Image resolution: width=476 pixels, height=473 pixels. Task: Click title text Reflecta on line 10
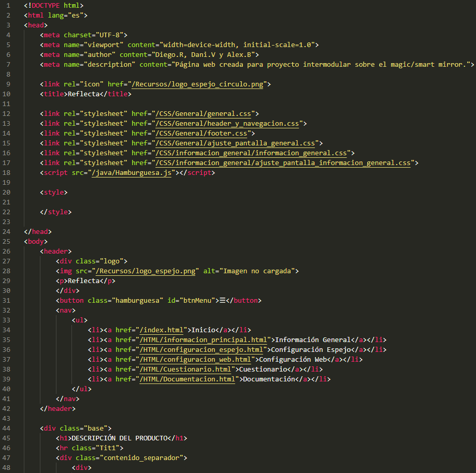pyautogui.click(x=83, y=94)
